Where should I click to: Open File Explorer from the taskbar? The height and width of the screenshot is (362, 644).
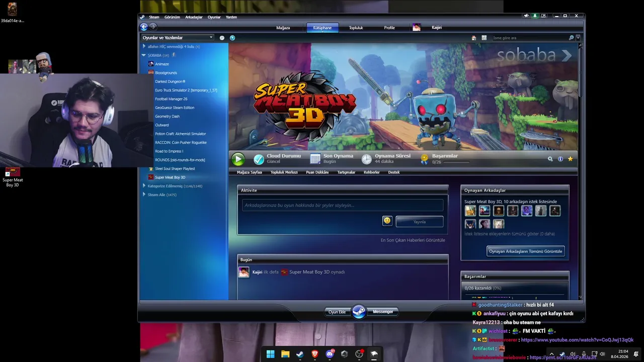click(x=285, y=354)
